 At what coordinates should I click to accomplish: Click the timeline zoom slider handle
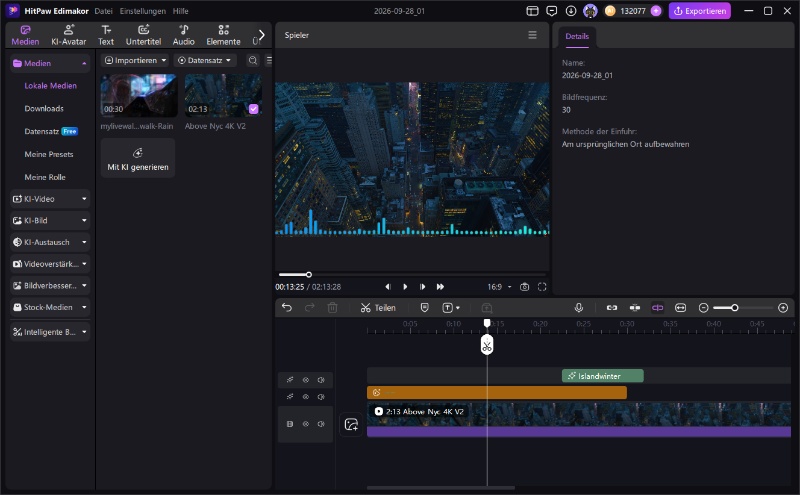pyautogui.click(x=735, y=308)
